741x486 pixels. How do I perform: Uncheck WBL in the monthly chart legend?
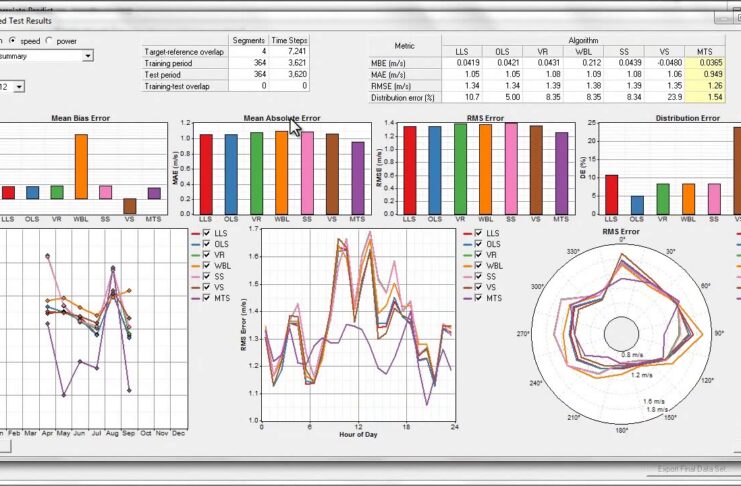206,266
